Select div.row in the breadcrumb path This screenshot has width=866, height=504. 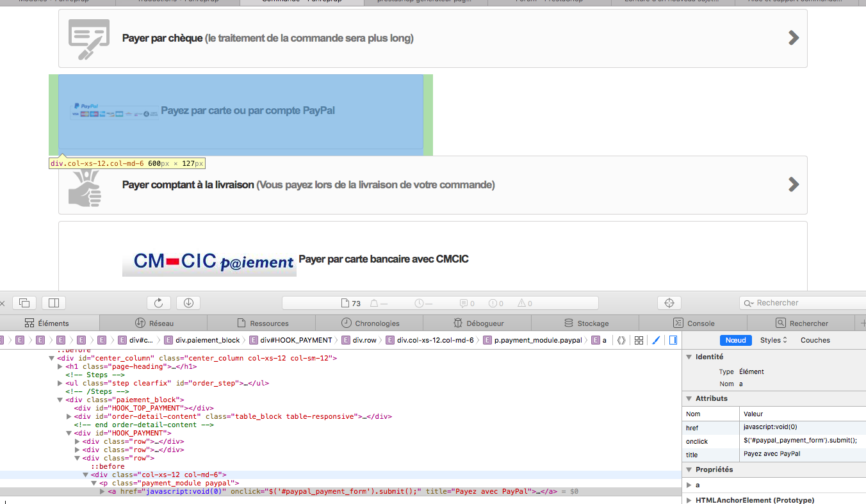coord(361,340)
